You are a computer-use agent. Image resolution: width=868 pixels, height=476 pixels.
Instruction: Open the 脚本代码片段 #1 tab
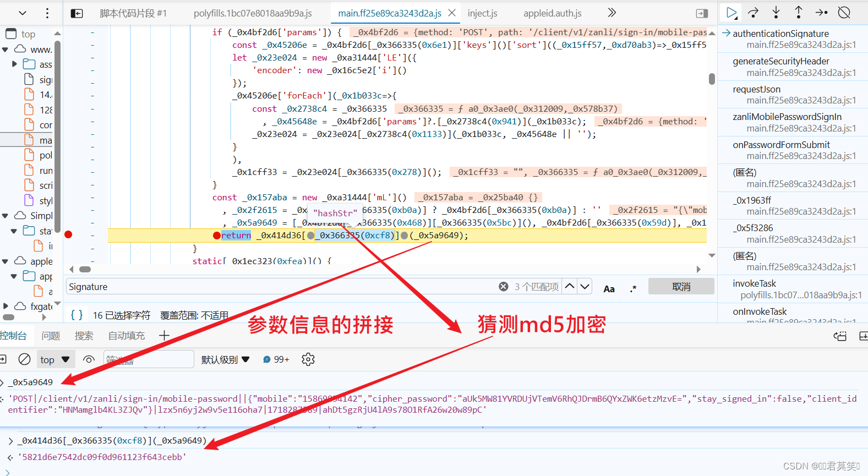pos(133,13)
